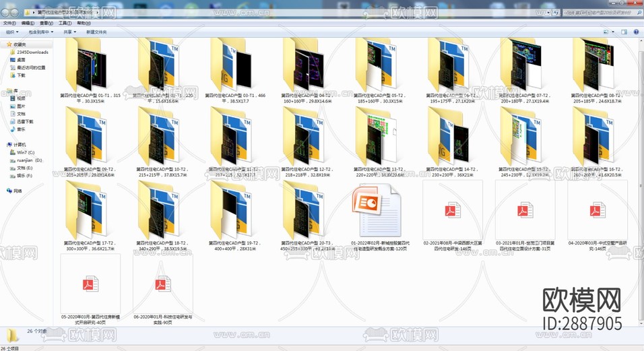This screenshot has height=351, width=644.
Task: Click the blue help icon
Action: tap(636, 32)
